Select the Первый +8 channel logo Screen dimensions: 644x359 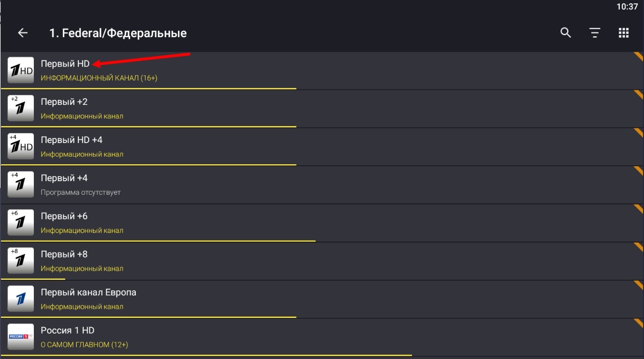click(x=20, y=260)
